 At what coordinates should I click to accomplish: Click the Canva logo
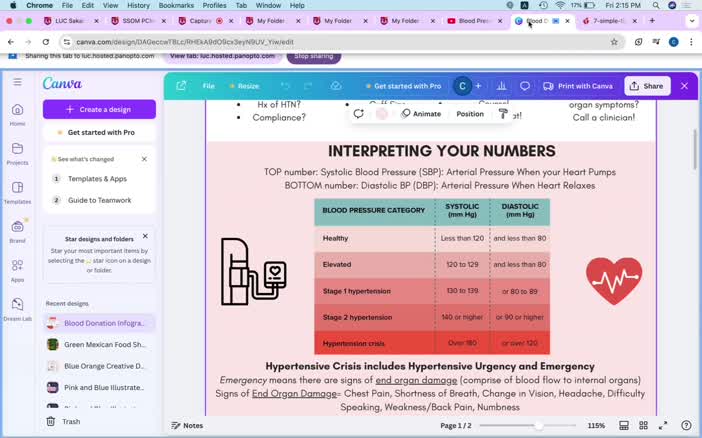click(x=62, y=83)
